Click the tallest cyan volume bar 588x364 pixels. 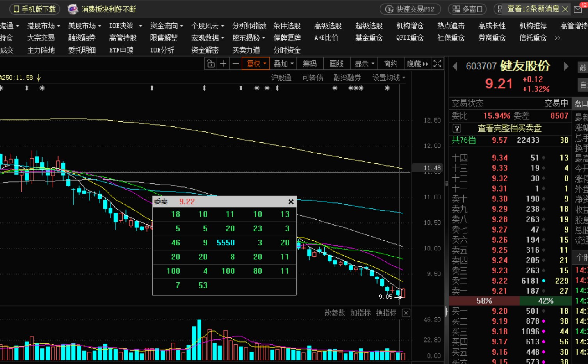pyautogui.click(x=199, y=340)
